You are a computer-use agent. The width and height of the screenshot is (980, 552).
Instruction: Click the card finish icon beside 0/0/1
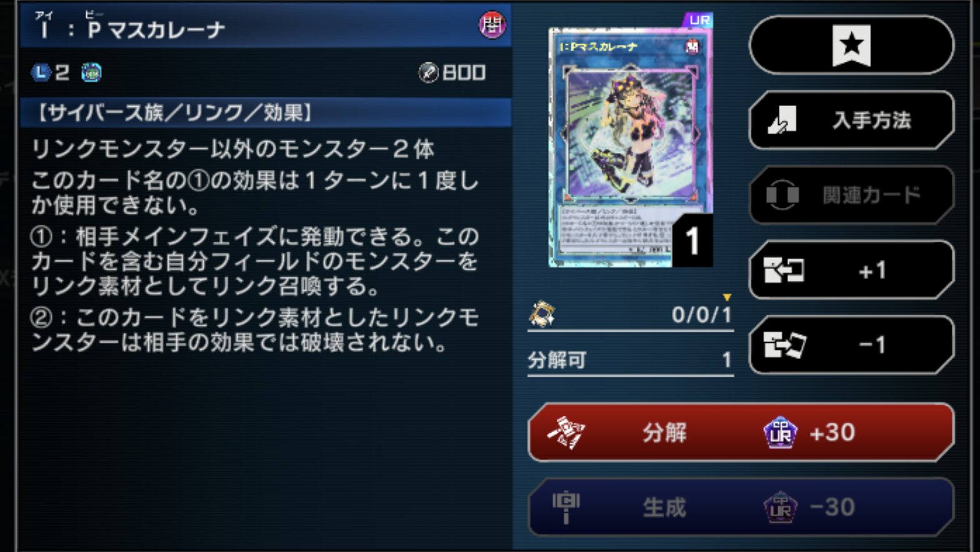[x=541, y=314]
